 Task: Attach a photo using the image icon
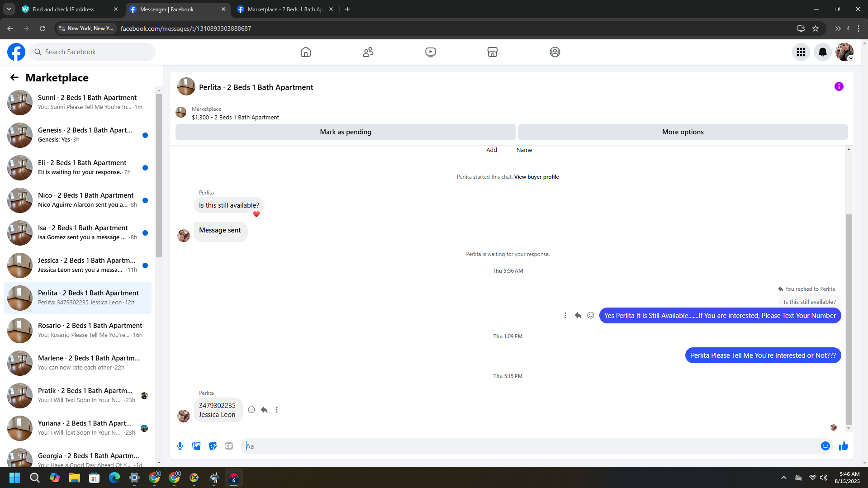[x=196, y=446]
